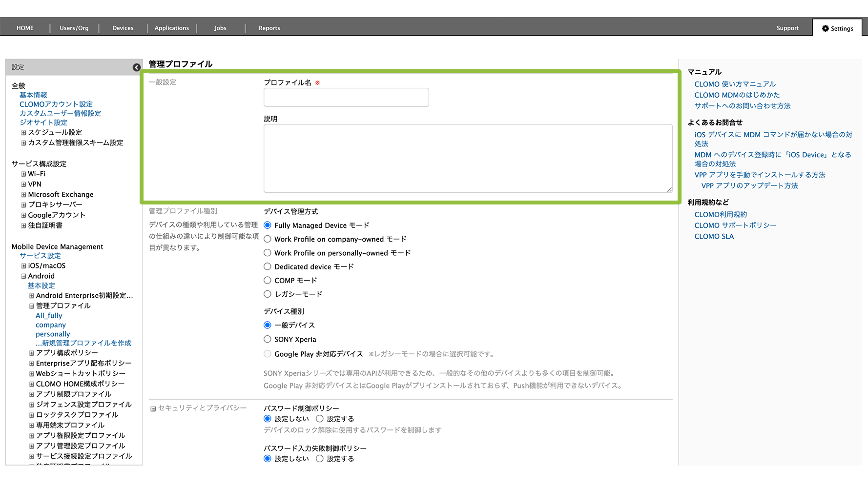Open Settings via the gear icon
Image resolution: width=868 pixels, height=488 pixels.
825,28
